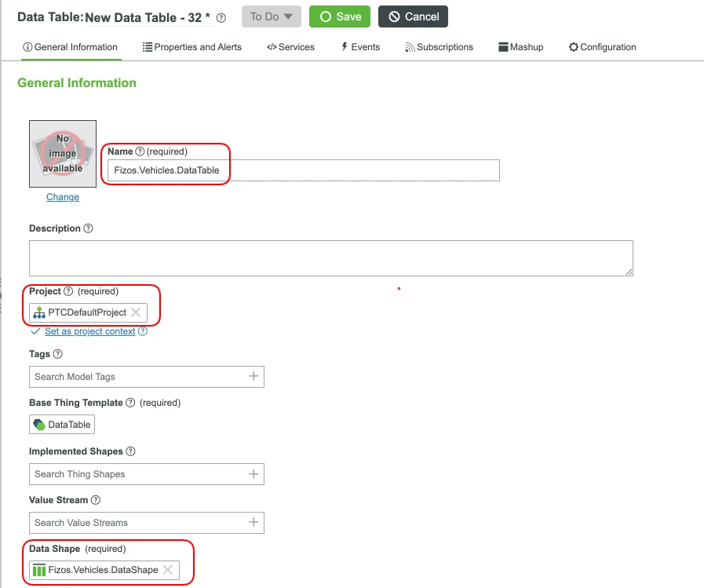Click the help icon next to Base Thing Template
Screen dimensions: 704x588
tap(130, 403)
